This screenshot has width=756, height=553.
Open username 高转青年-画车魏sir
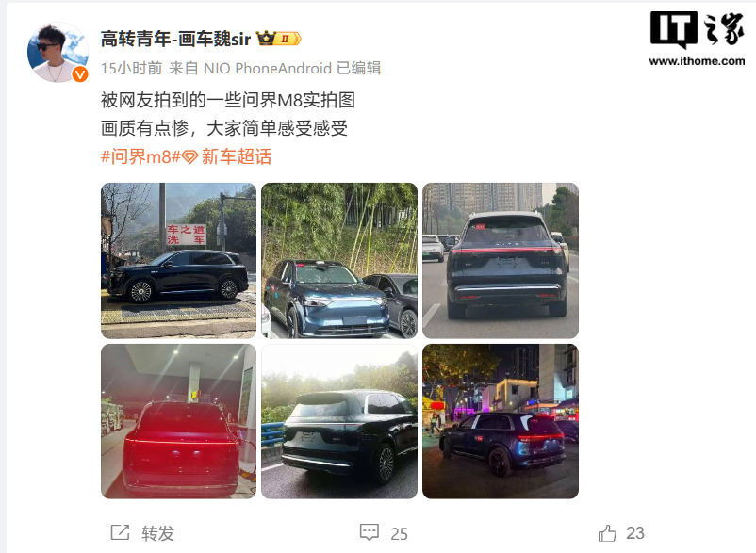pos(176,39)
